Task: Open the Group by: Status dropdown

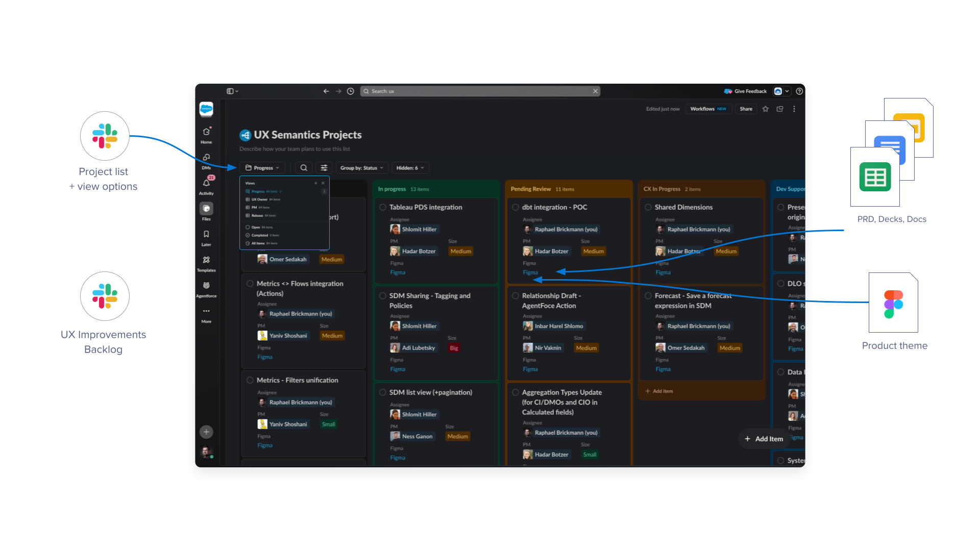Action: coord(362,168)
